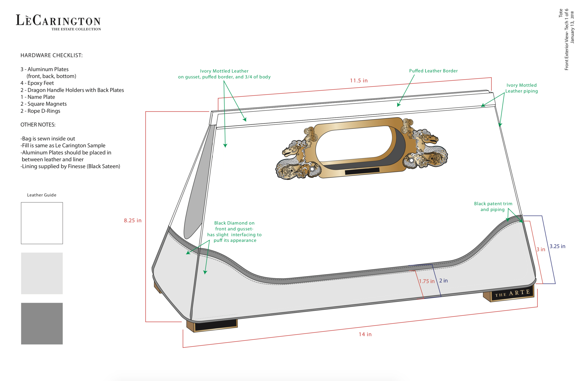Image resolution: width=588 pixels, height=381 pixels.
Task: Click the front left epoxy foot
Action: [214, 325]
